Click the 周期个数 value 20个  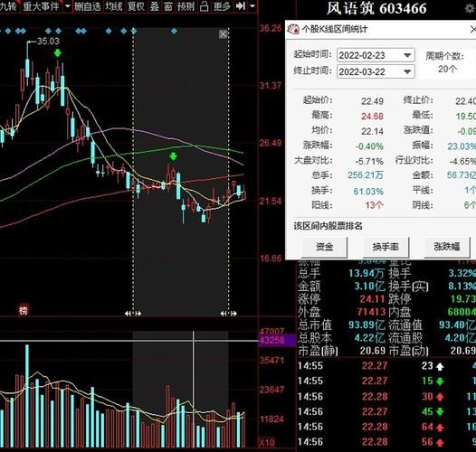[447, 70]
